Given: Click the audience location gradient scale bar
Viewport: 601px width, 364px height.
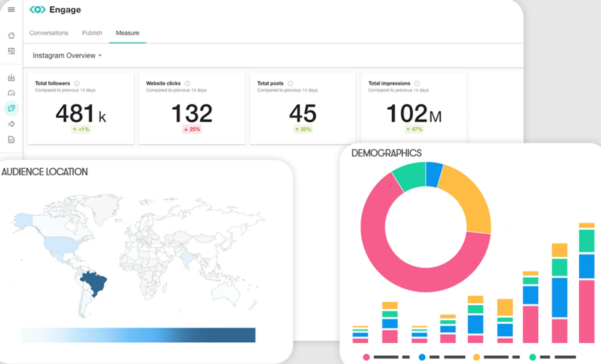Looking at the screenshot, I should (x=139, y=336).
